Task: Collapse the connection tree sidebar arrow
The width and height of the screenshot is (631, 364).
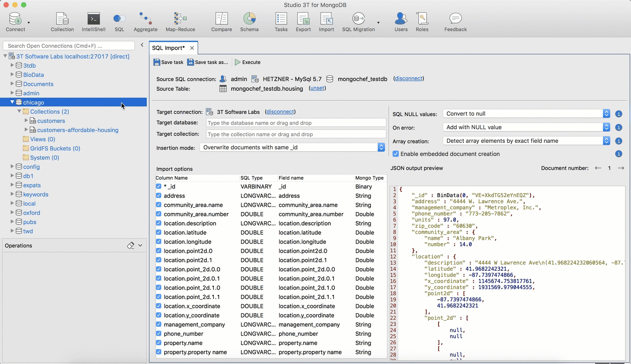Action: pos(142,45)
